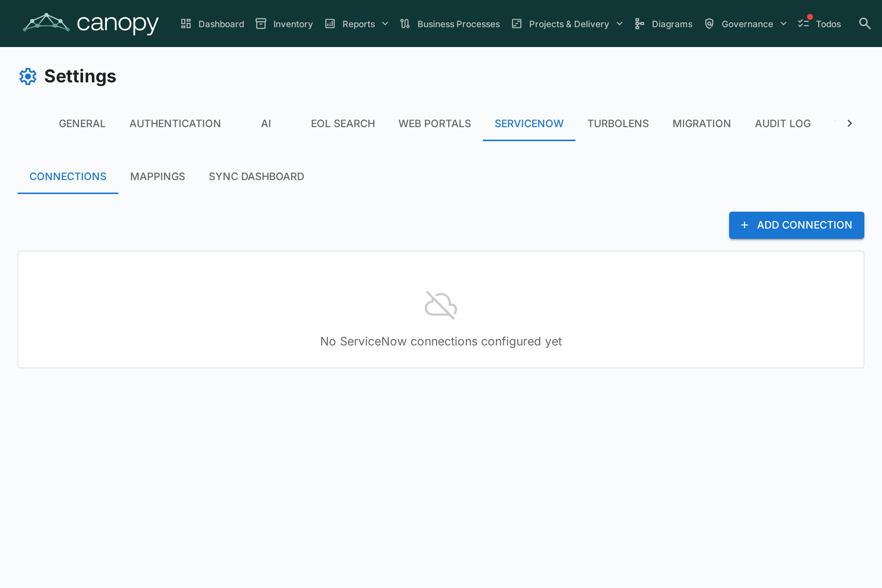Click the Governance shield icon

click(709, 24)
